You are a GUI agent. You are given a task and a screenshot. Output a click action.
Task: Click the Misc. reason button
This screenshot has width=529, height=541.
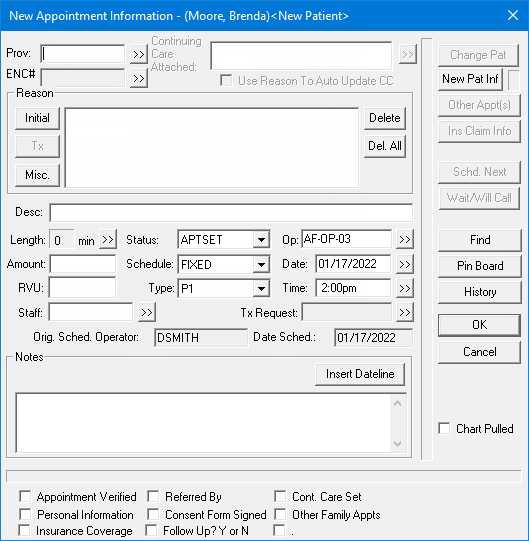click(x=37, y=175)
